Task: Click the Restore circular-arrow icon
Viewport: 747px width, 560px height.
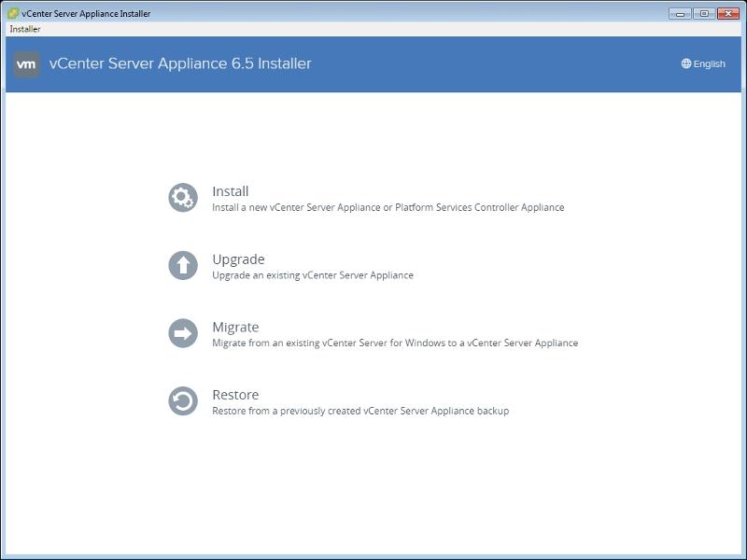Action: pos(183,401)
